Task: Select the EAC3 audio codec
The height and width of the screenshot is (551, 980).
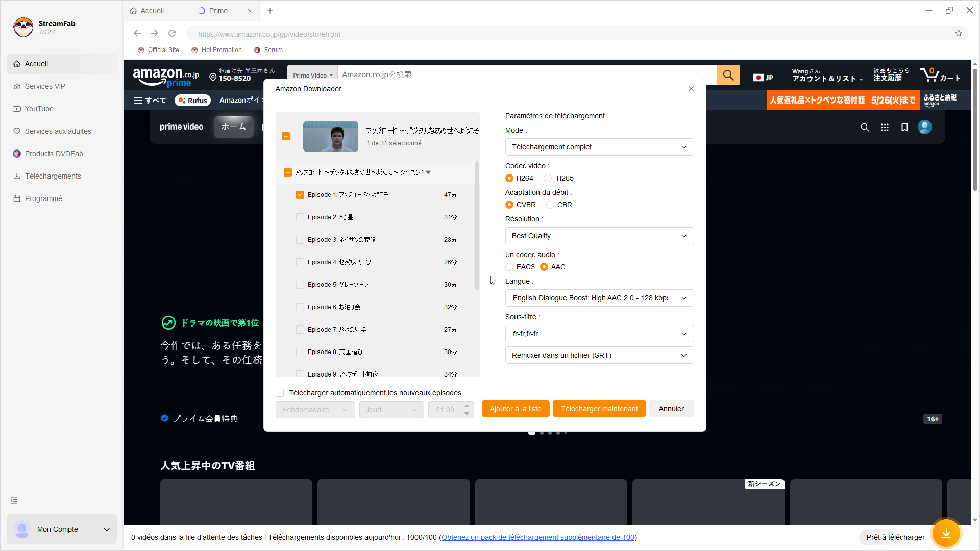Action: [x=509, y=267]
